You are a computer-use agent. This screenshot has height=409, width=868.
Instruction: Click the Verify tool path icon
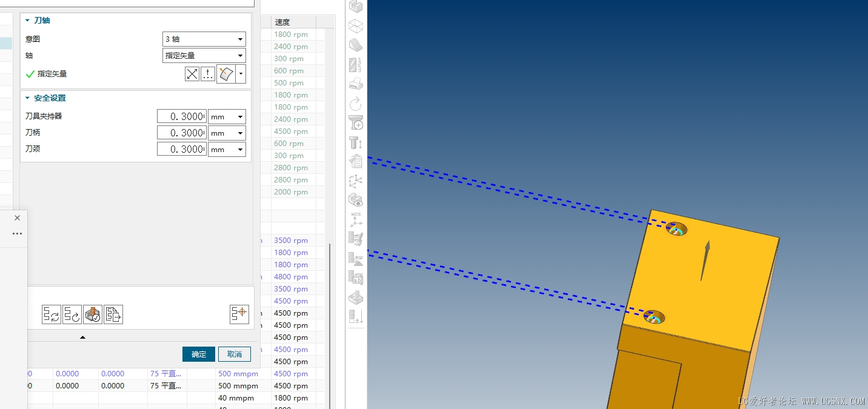(93, 314)
